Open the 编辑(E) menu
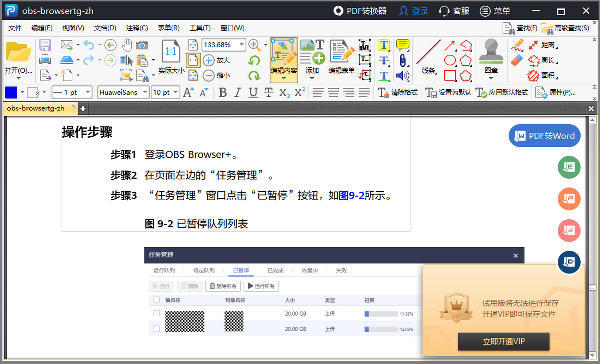Viewport: 600px width, 364px height. coord(42,28)
